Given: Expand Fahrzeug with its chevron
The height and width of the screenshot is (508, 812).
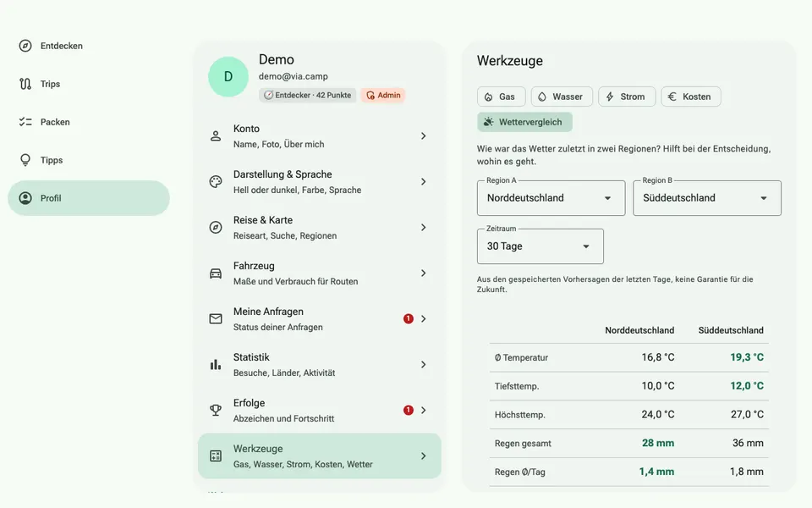Looking at the screenshot, I should coord(424,273).
